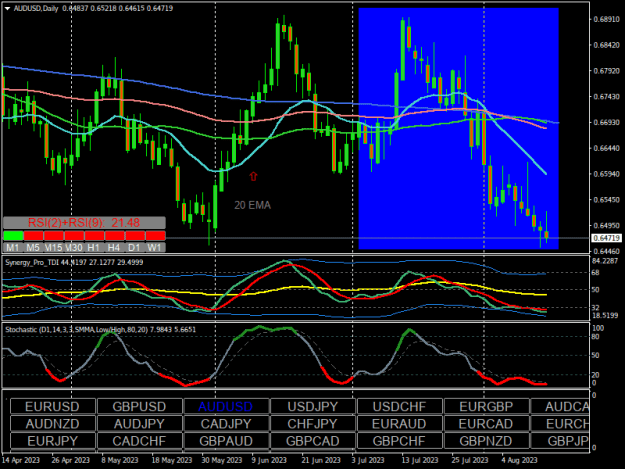The height and width of the screenshot is (469, 625).
Task: Select the M15 timeframe label
Action: [x=54, y=247]
